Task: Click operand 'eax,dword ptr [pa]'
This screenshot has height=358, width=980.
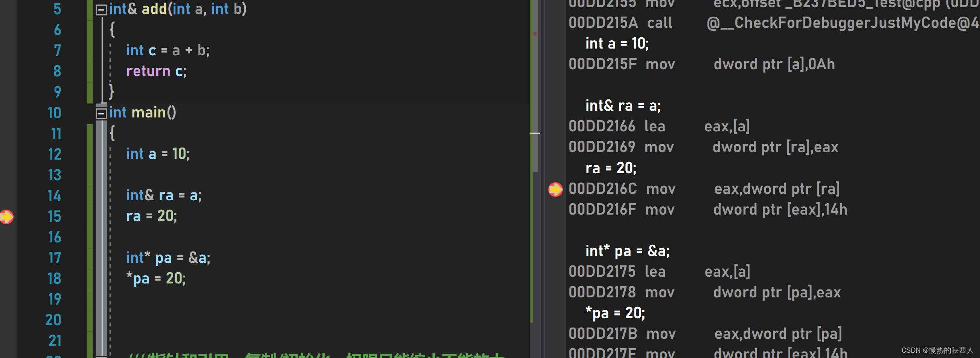Action: 778,334
